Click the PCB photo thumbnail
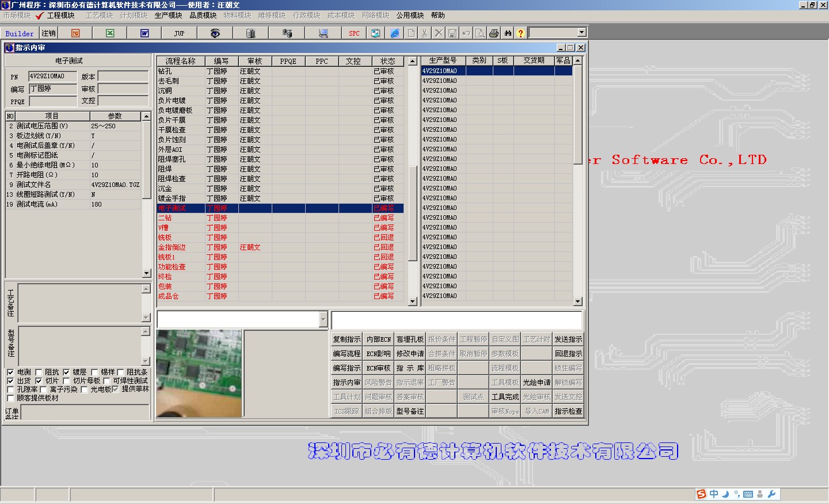829x504 pixels. 199,373
